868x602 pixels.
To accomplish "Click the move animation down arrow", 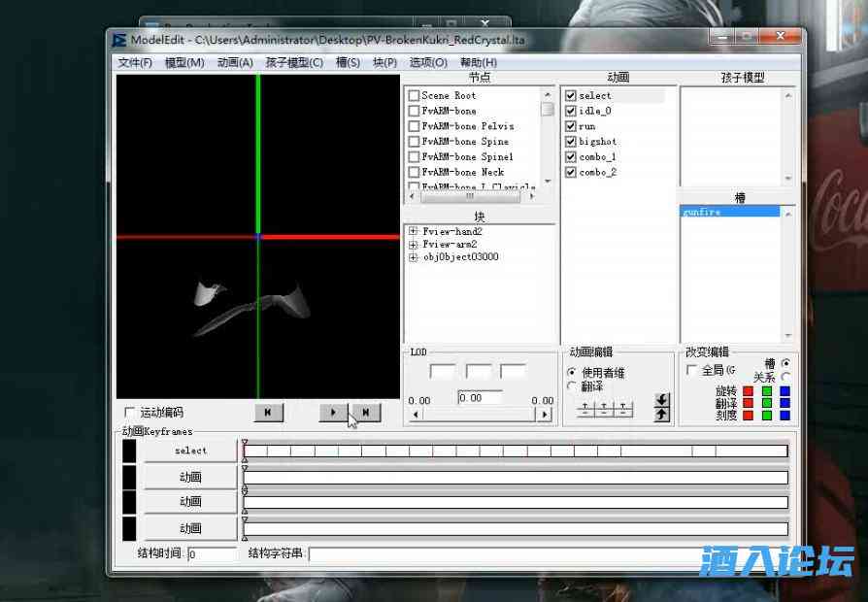I will coord(662,400).
